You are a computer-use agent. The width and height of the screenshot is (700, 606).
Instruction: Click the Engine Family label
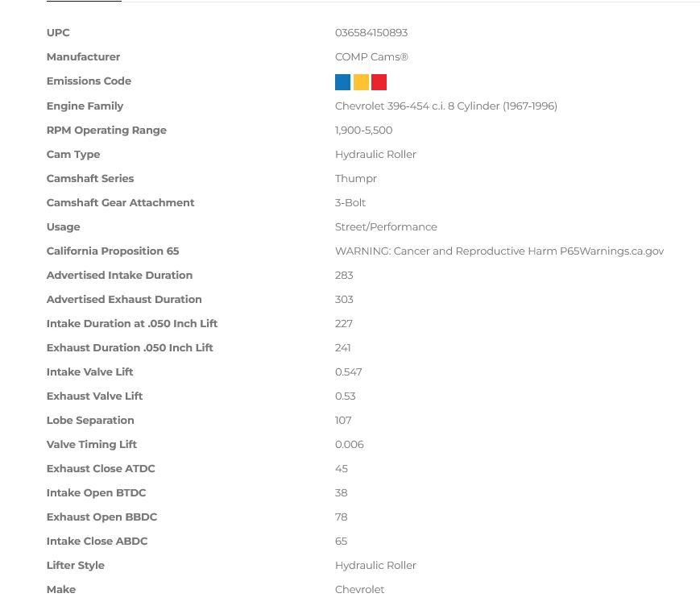pyautogui.click(x=85, y=106)
